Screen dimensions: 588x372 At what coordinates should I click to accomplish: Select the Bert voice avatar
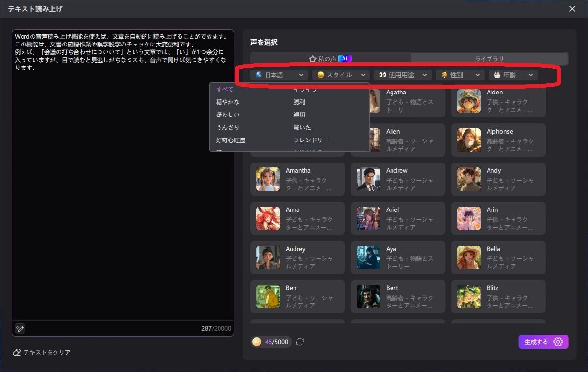click(368, 297)
